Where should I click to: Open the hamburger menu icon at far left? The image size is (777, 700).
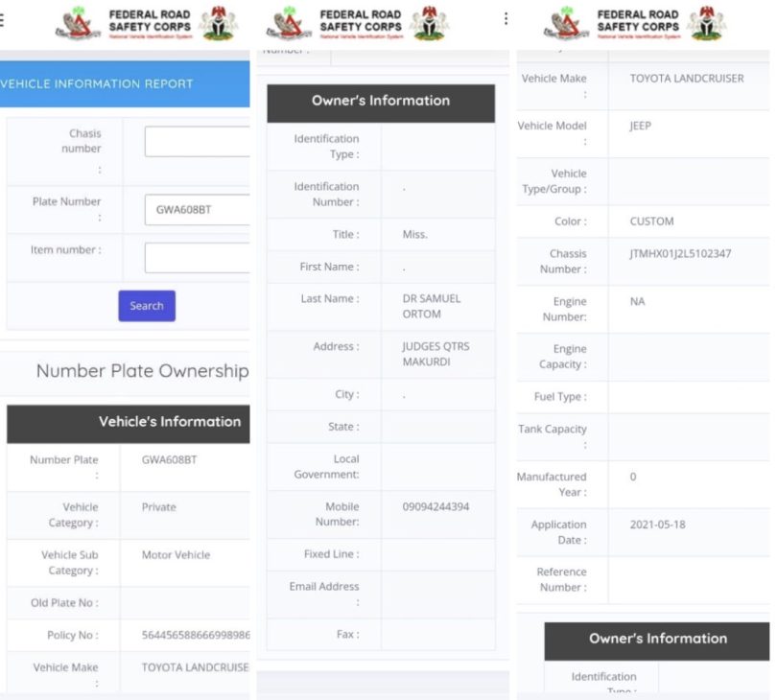(x=2, y=20)
